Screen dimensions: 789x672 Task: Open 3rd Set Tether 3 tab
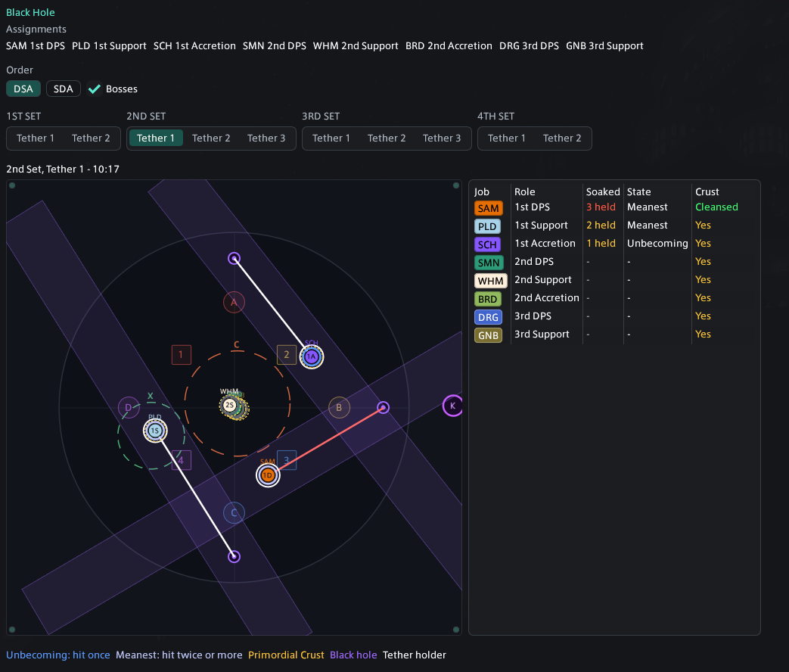442,138
